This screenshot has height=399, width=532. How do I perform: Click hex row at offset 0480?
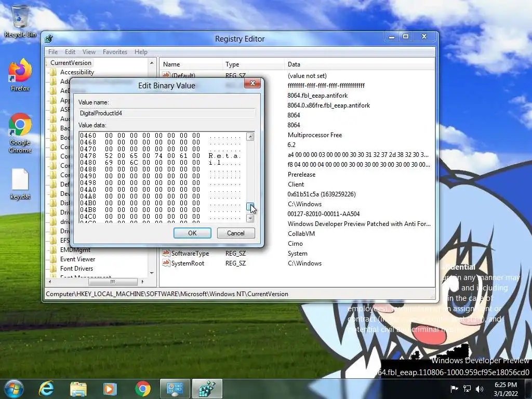[160, 163]
